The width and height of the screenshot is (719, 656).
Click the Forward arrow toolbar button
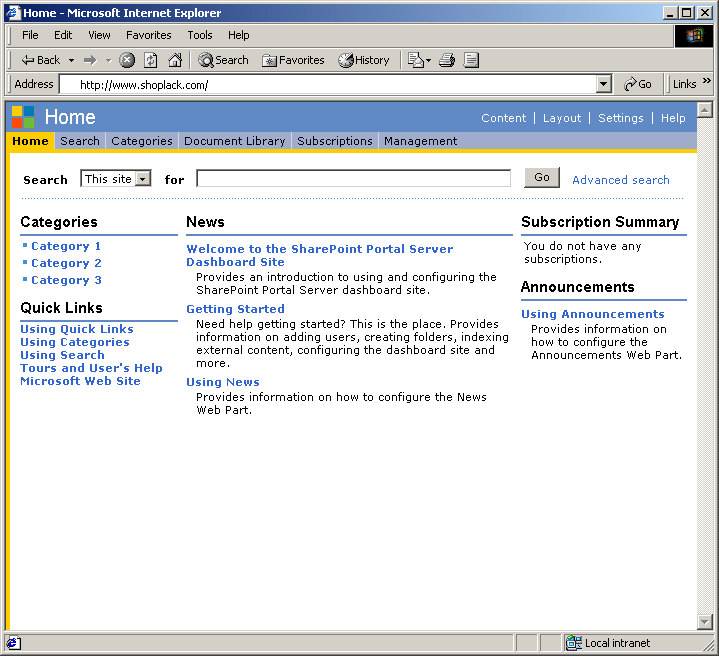pyautogui.click(x=90, y=60)
